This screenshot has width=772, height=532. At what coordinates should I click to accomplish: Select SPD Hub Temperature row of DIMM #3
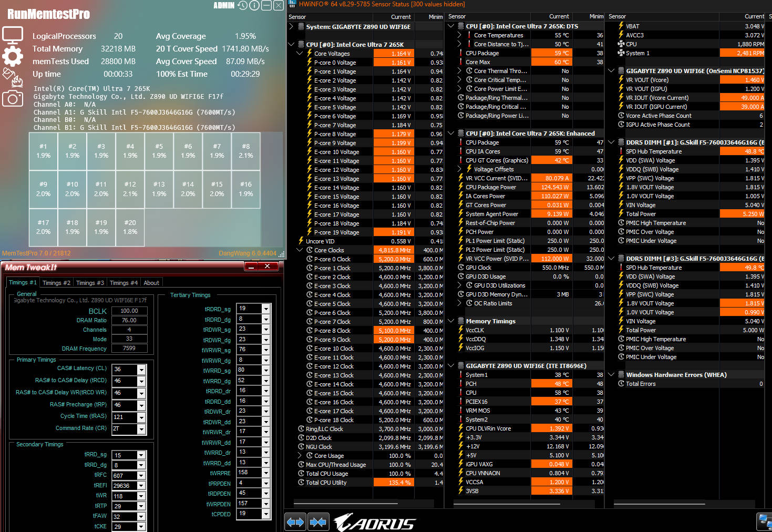tap(686, 267)
